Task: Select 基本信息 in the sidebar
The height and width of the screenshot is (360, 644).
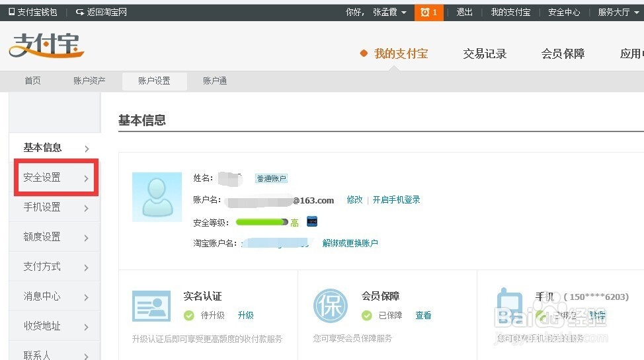Action: [x=55, y=147]
